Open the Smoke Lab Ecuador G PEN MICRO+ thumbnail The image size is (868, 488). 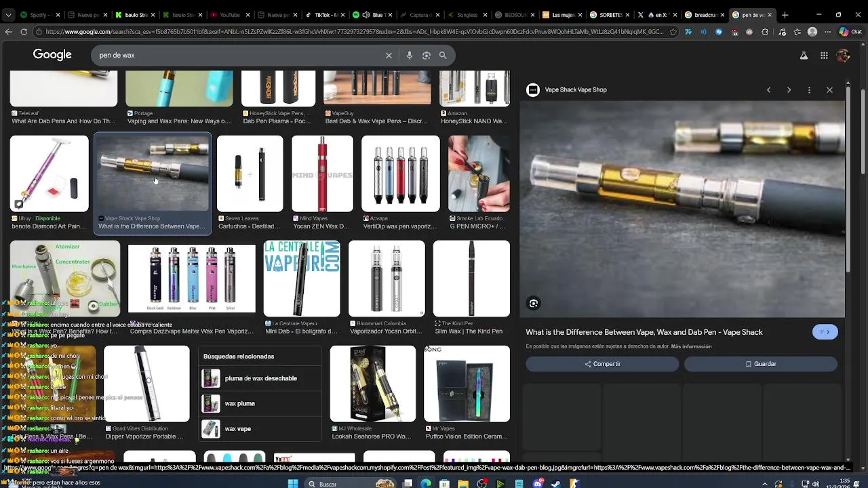479,174
